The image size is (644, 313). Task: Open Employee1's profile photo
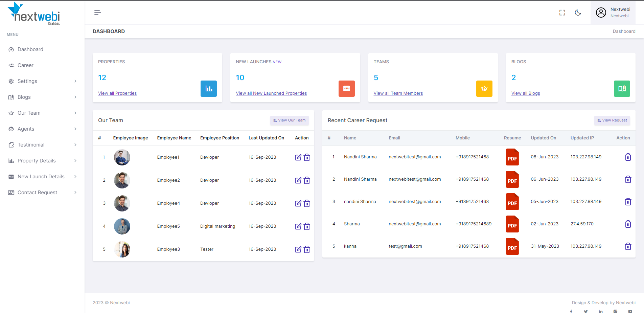[122, 157]
